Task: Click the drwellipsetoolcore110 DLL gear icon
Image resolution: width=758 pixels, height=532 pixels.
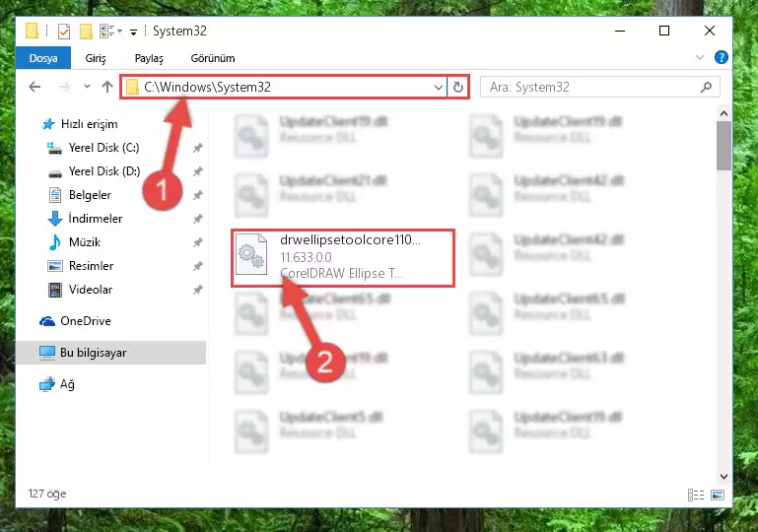Action: 251,254
